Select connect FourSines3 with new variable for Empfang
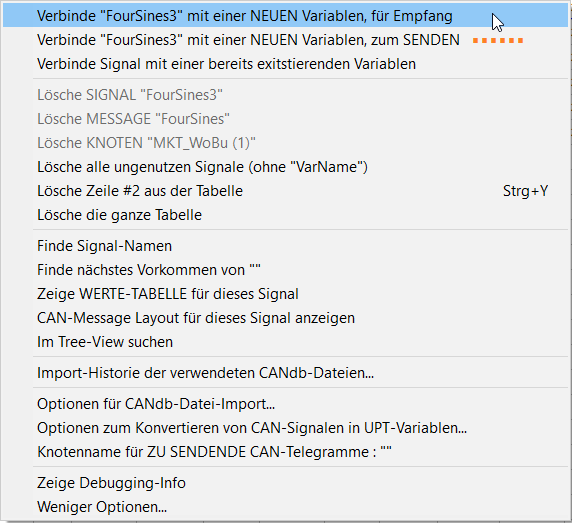572x523 pixels. tap(286, 16)
